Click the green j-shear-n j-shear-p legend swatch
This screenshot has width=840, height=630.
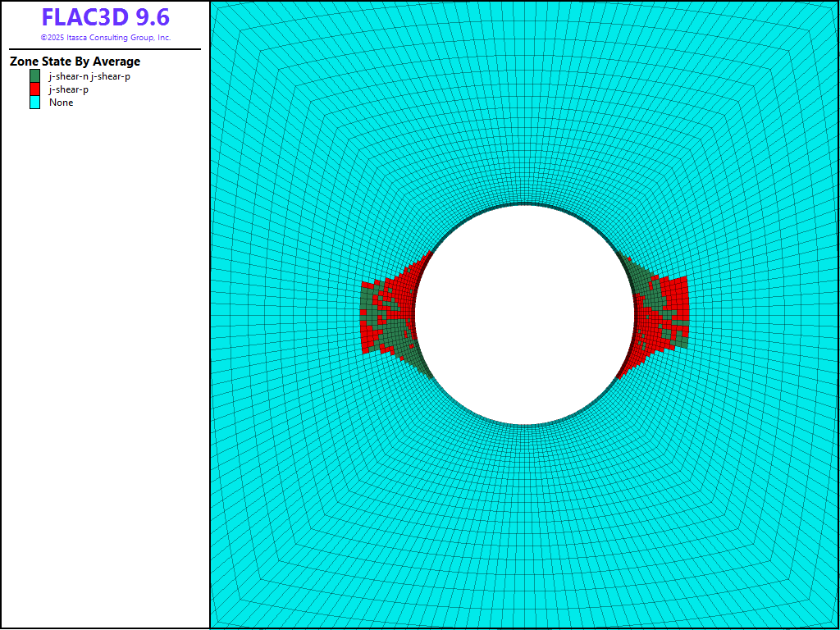click(34, 76)
